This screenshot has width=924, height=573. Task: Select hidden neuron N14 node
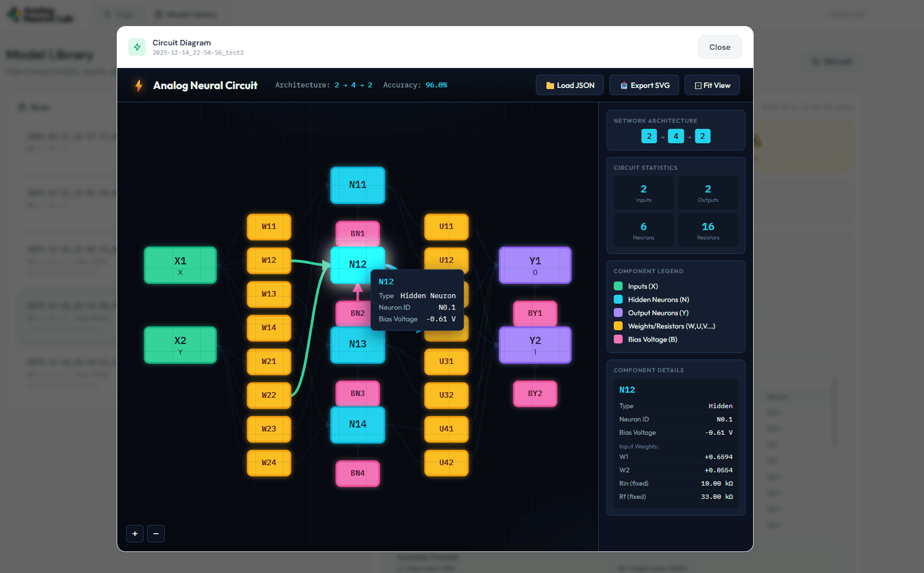[x=358, y=425]
